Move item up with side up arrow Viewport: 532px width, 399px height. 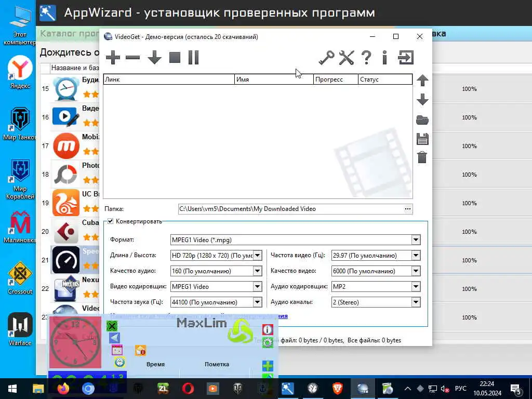(x=422, y=81)
